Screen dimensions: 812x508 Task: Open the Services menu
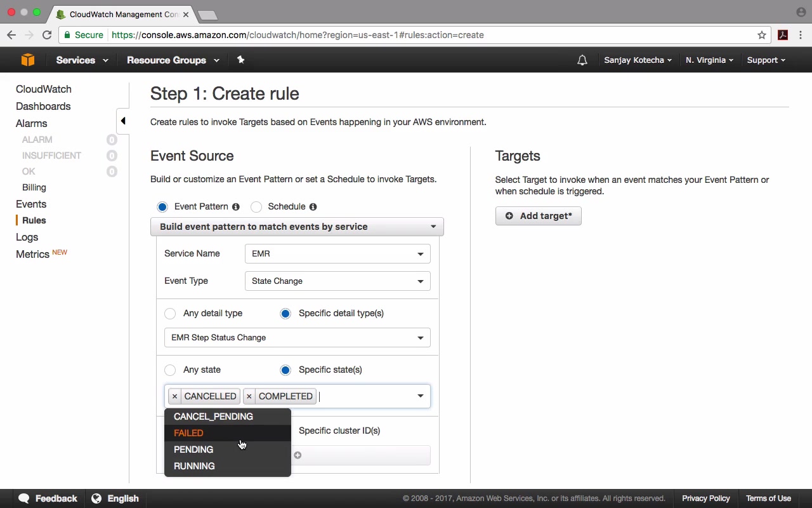pyautogui.click(x=82, y=60)
